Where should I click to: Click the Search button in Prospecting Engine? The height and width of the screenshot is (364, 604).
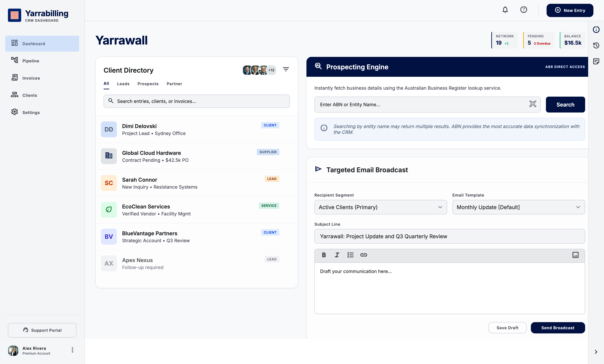(x=565, y=104)
